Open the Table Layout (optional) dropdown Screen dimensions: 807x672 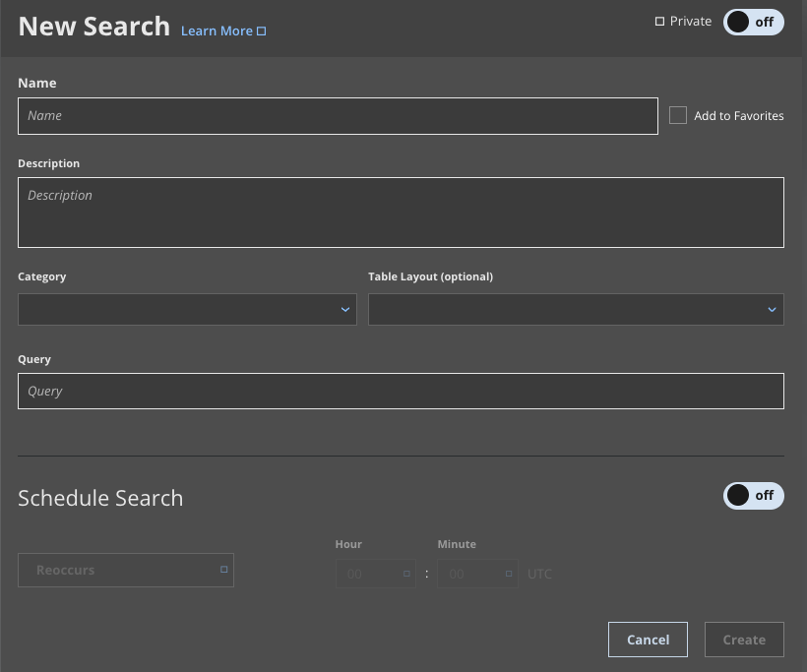tap(576, 309)
